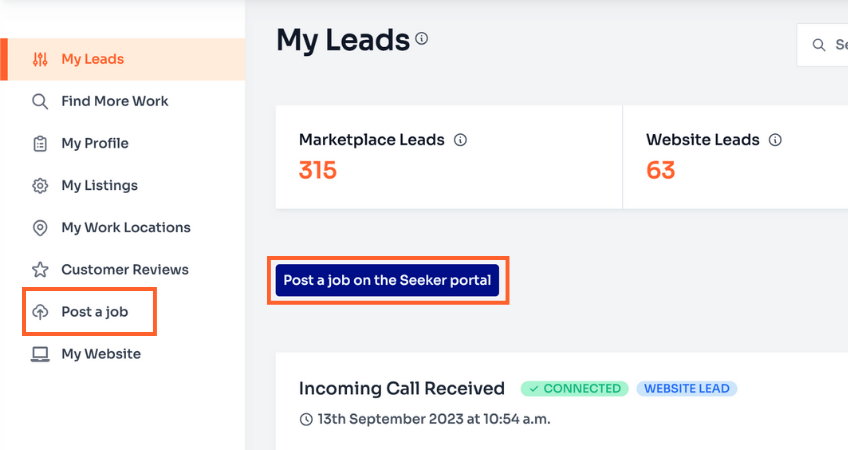Click the Post a job sidebar link
The width and height of the screenshot is (848, 450).
click(96, 312)
